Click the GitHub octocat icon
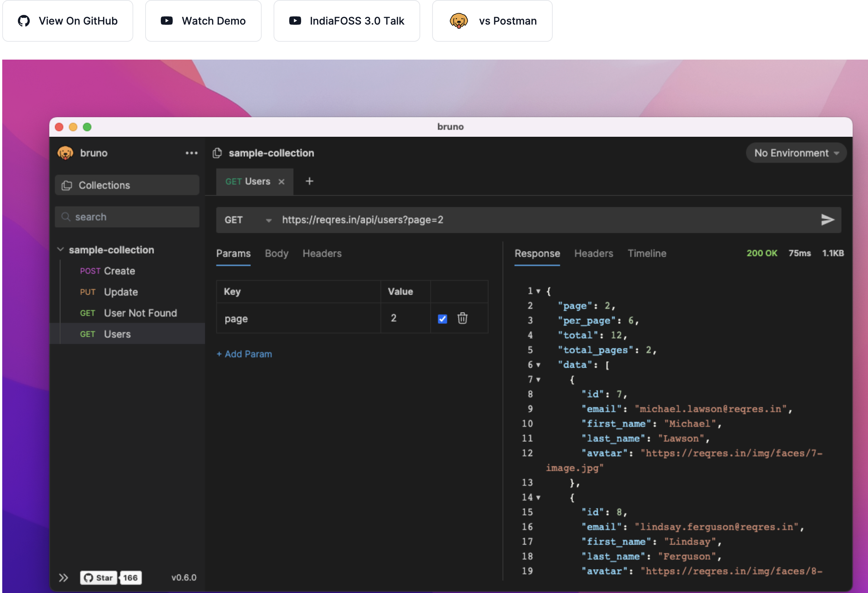 [23, 21]
